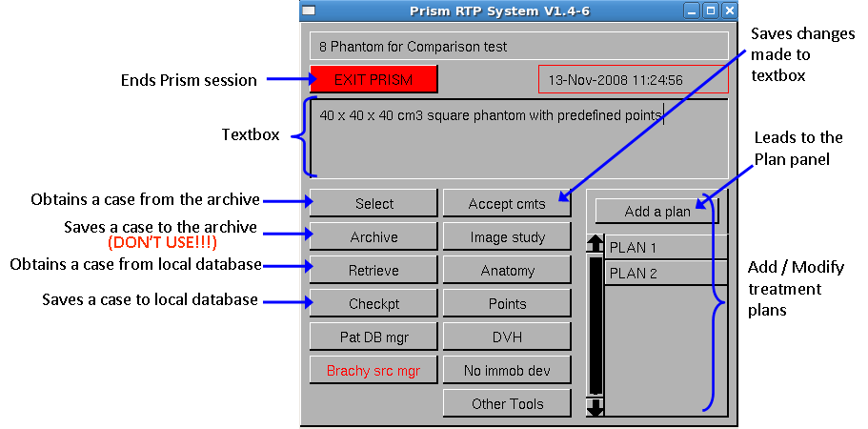This screenshot has width=868, height=429.
Task: Open the Image study panel
Action: [507, 237]
